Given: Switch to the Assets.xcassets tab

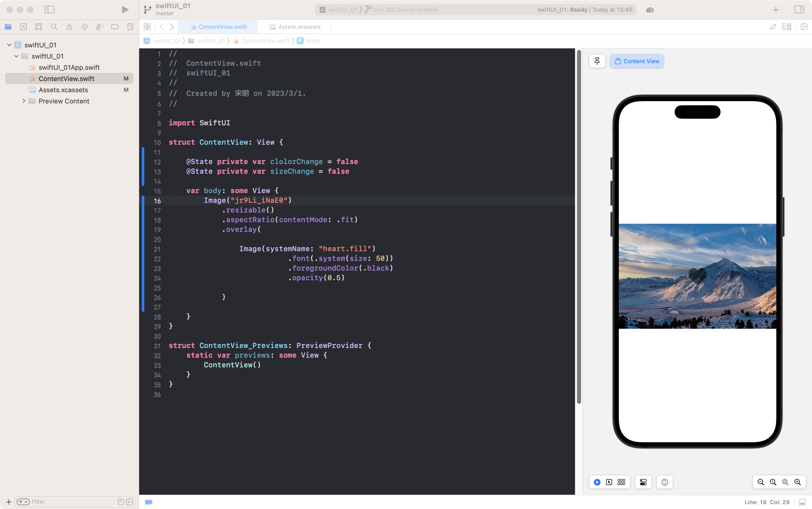Looking at the screenshot, I should pyautogui.click(x=295, y=26).
